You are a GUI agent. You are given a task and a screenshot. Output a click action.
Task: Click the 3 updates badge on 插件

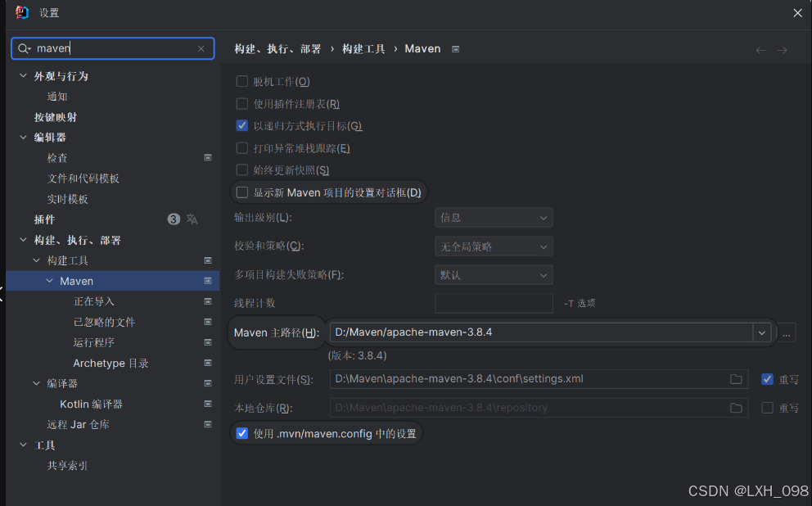[x=174, y=219]
